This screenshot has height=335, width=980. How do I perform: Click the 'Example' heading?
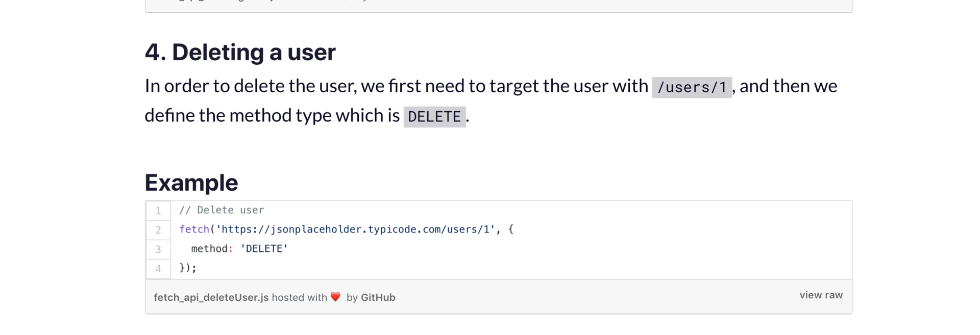click(x=191, y=183)
